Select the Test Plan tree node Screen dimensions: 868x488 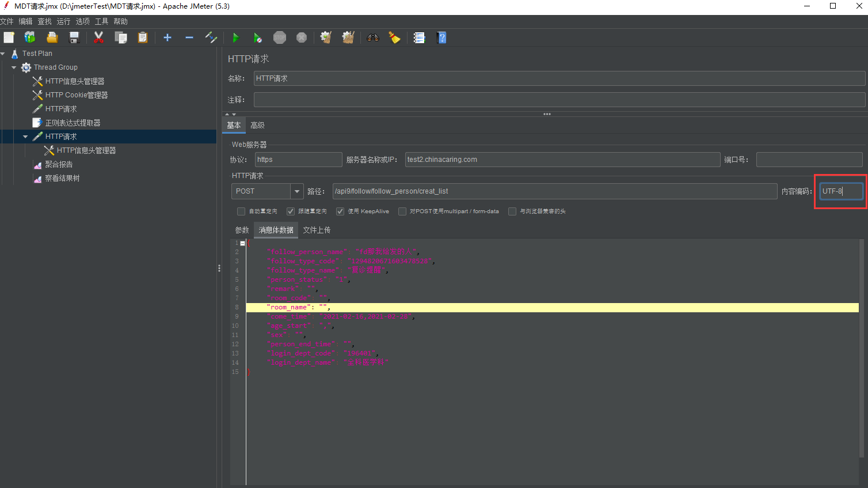(37, 54)
